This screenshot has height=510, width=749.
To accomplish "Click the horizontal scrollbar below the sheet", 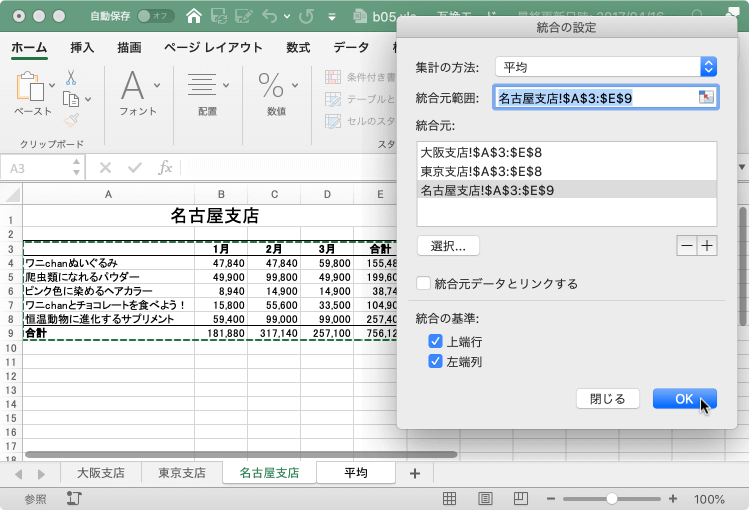I will pyautogui.click(x=241, y=455).
